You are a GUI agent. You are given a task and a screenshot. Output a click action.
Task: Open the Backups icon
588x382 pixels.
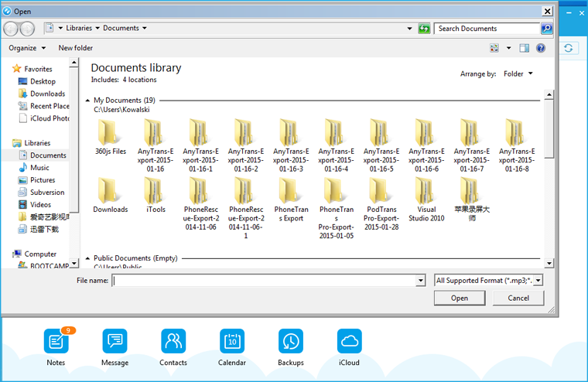tap(291, 341)
